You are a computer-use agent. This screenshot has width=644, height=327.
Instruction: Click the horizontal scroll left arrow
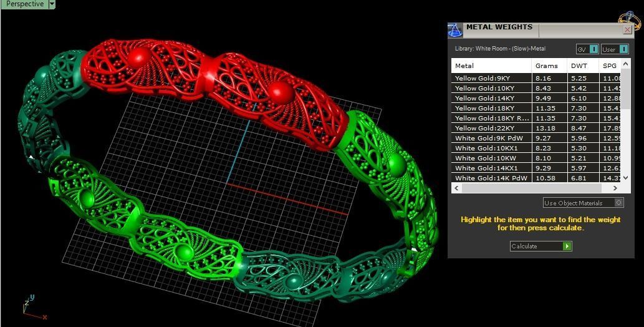click(456, 188)
